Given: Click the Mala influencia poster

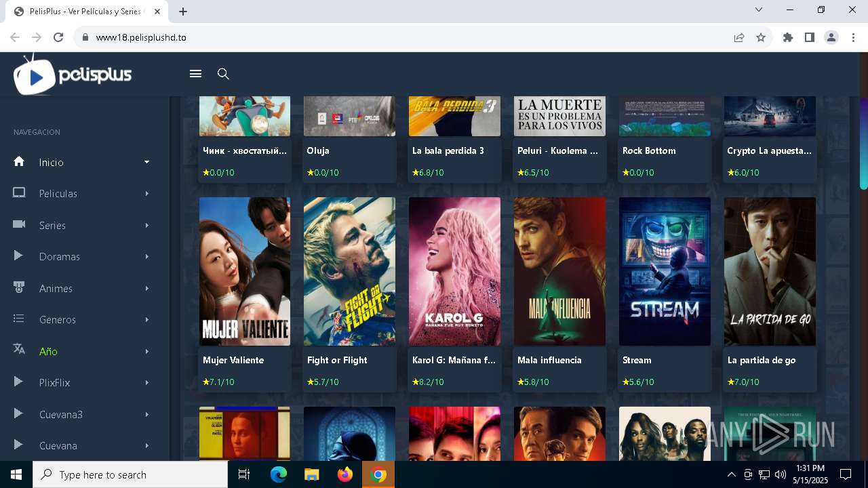Looking at the screenshot, I should 559,271.
